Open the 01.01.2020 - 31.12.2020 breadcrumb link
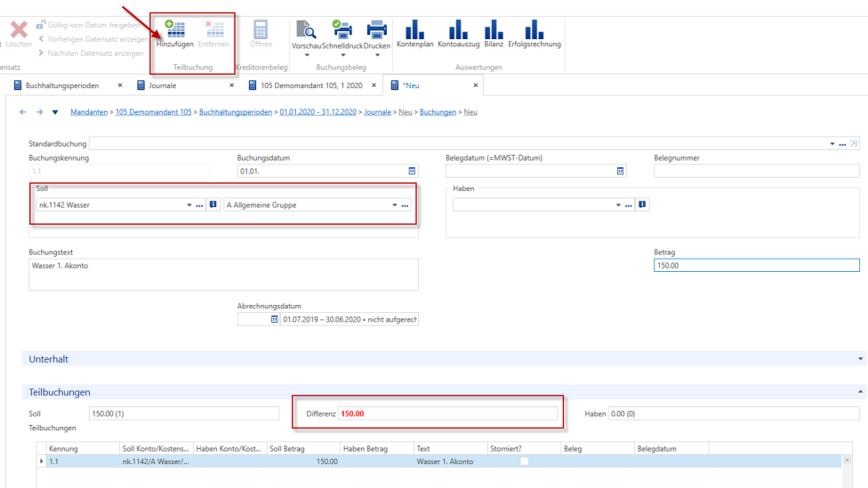868x488 pixels. tap(317, 112)
